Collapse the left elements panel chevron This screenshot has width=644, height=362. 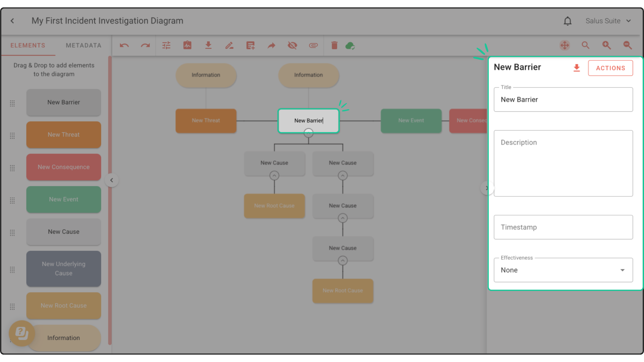[112, 180]
